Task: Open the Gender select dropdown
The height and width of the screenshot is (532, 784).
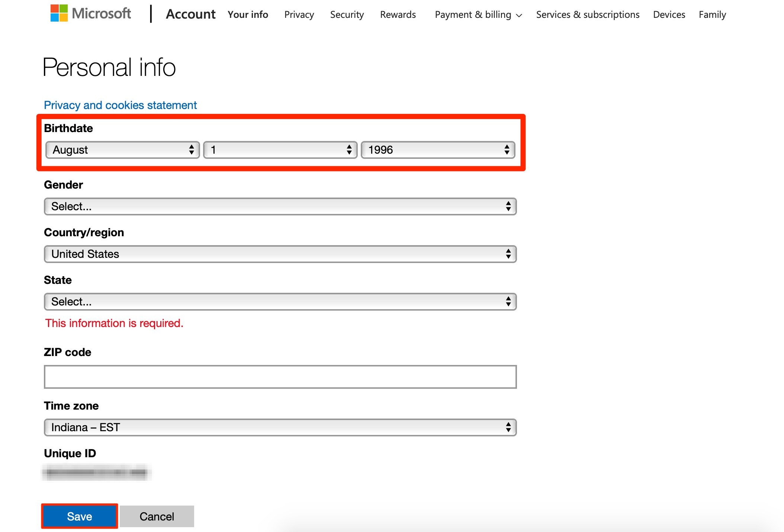Action: 280,206
